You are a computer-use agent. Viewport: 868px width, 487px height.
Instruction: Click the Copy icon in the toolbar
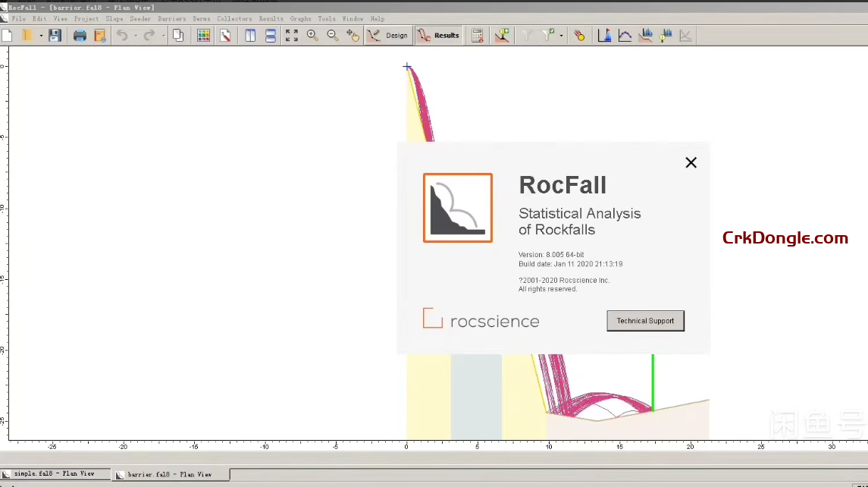click(177, 35)
